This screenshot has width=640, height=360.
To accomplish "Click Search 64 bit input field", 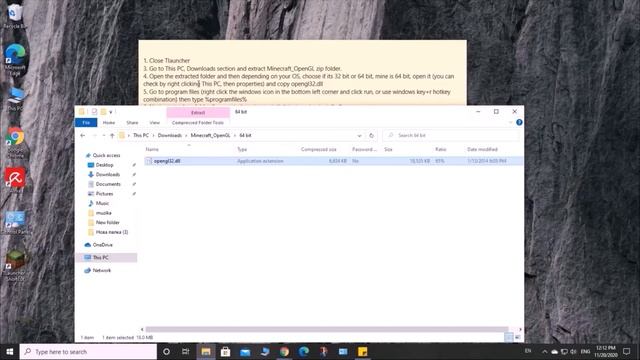I will pos(451,135).
